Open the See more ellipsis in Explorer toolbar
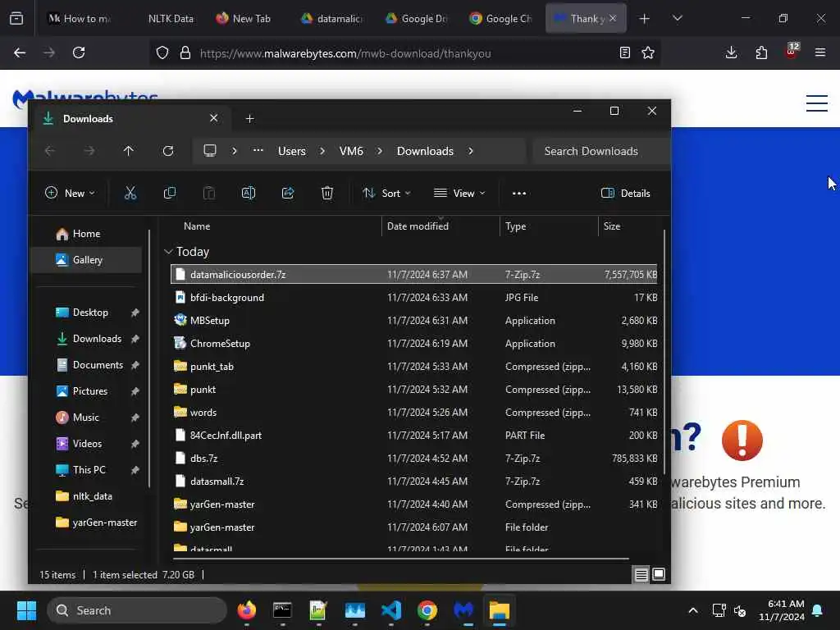Image resolution: width=840 pixels, height=630 pixels. coord(519,194)
